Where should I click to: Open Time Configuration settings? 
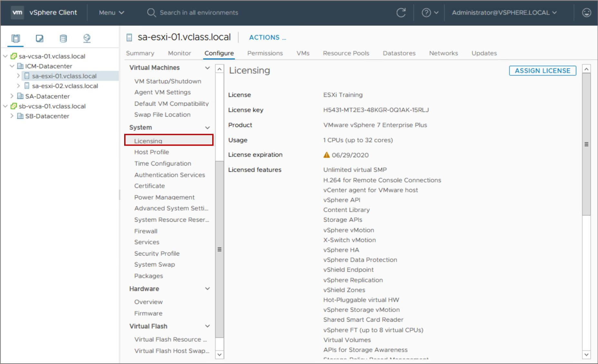tap(163, 163)
